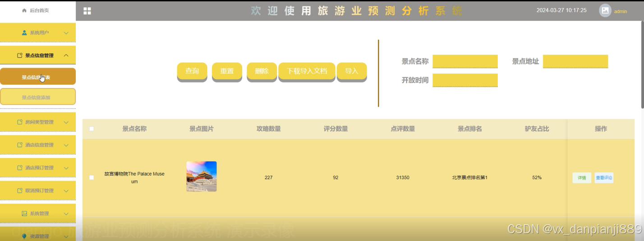Click the icon beside 酒店信息管理
Screen dimensions: 644x241
(19, 145)
